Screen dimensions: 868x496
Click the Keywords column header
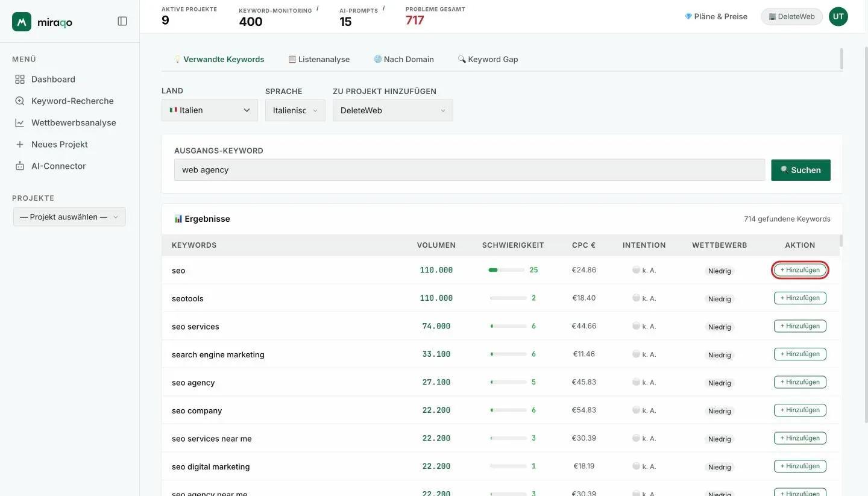[194, 245]
